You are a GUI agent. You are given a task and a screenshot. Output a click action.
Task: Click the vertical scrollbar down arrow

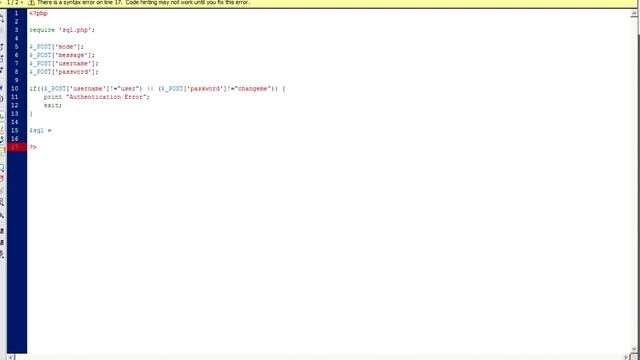[634, 350]
